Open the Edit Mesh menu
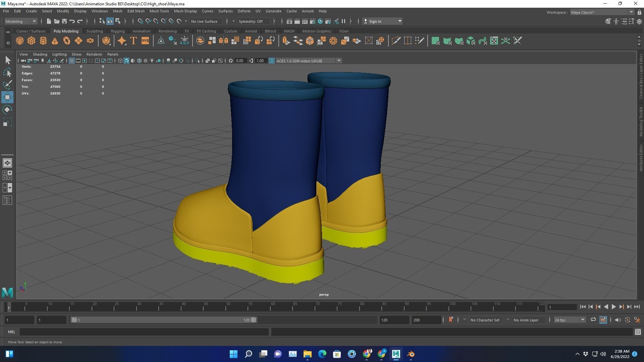This screenshot has width=644, height=362. click(x=136, y=11)
